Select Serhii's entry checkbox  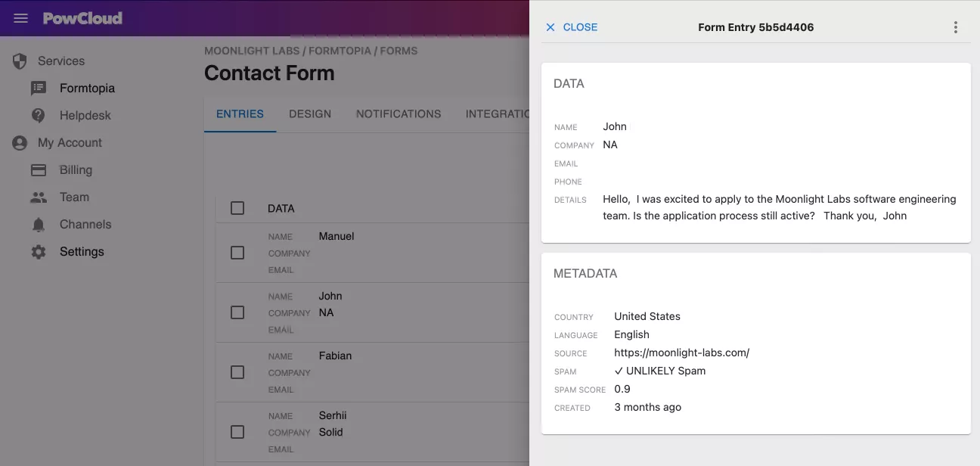[237, 432]
